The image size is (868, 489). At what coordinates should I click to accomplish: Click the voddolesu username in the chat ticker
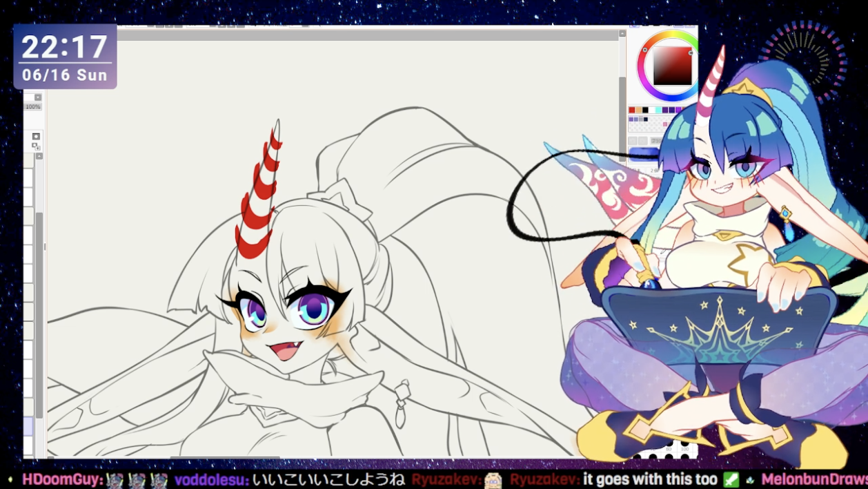(x=211, y=479)
